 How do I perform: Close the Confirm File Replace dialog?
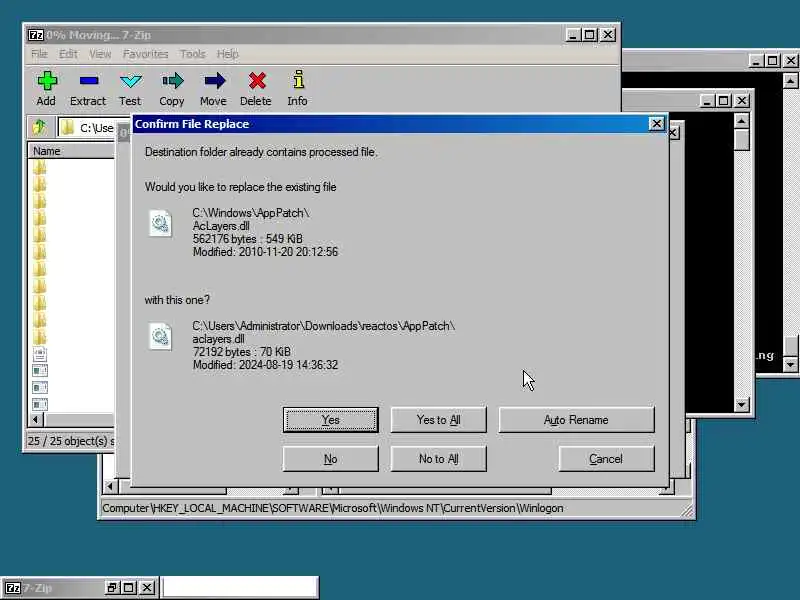click(657, 123)
